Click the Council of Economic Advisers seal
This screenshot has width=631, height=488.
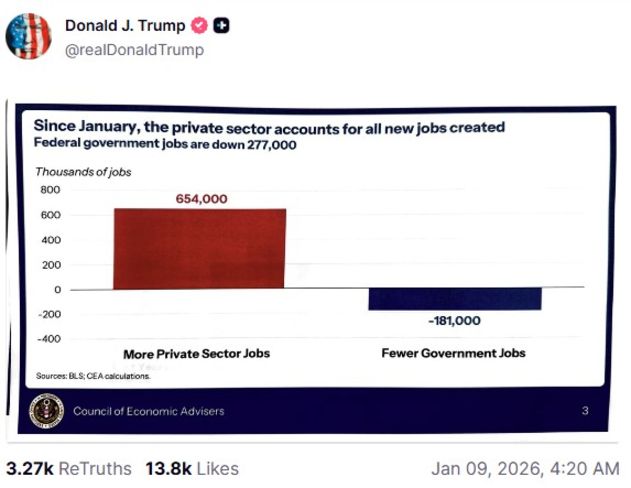(x=47, y=410)
